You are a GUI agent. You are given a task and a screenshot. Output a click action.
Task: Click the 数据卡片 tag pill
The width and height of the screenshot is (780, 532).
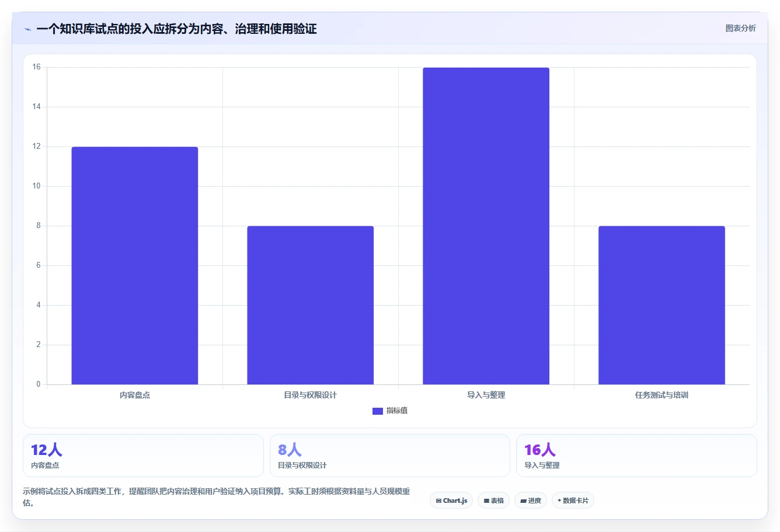point(573,501)
